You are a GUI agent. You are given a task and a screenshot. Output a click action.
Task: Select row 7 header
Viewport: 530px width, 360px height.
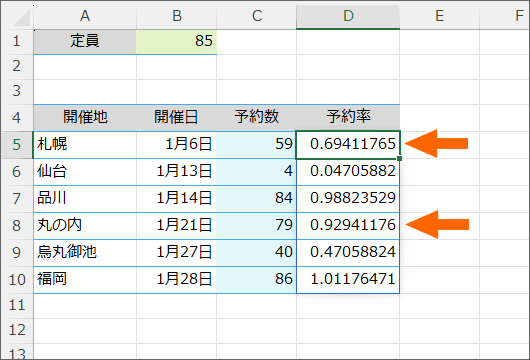tap(17, 199)
